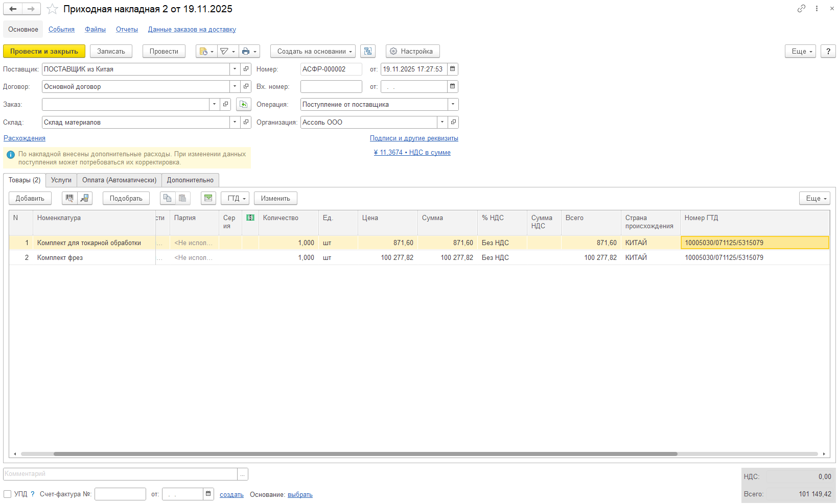Click the fill-from-order icon beside Заказ

[x=244, y=104]
